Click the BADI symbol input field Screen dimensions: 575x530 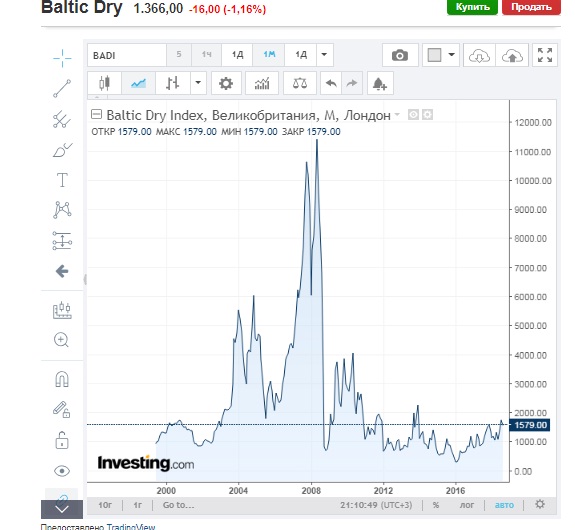(x=127, y=55)
